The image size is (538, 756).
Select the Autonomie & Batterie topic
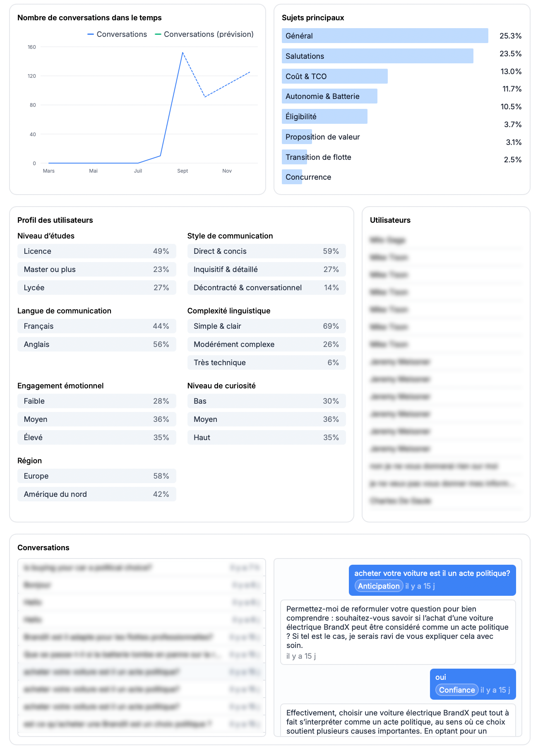point(329,96)
